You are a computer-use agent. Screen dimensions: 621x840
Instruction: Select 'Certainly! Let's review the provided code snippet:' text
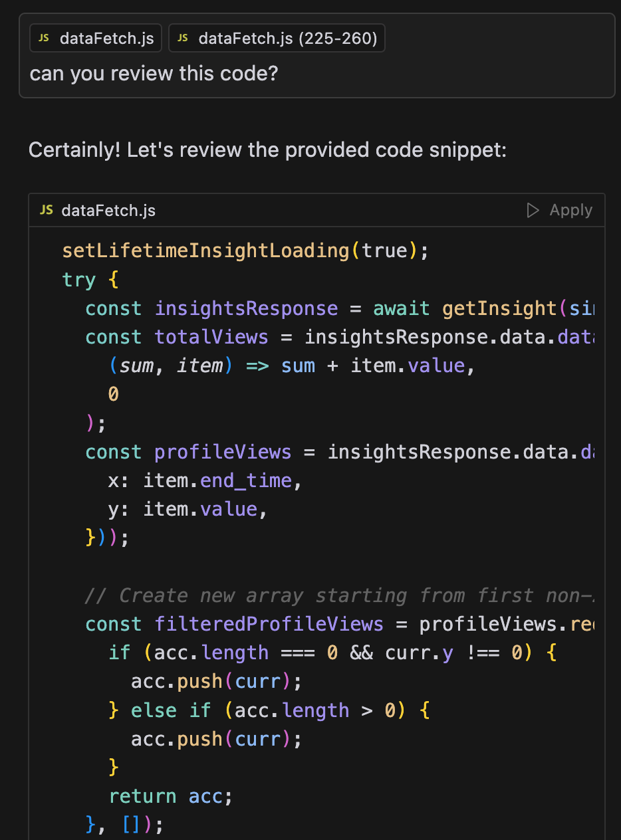click(x=267, y=150)
